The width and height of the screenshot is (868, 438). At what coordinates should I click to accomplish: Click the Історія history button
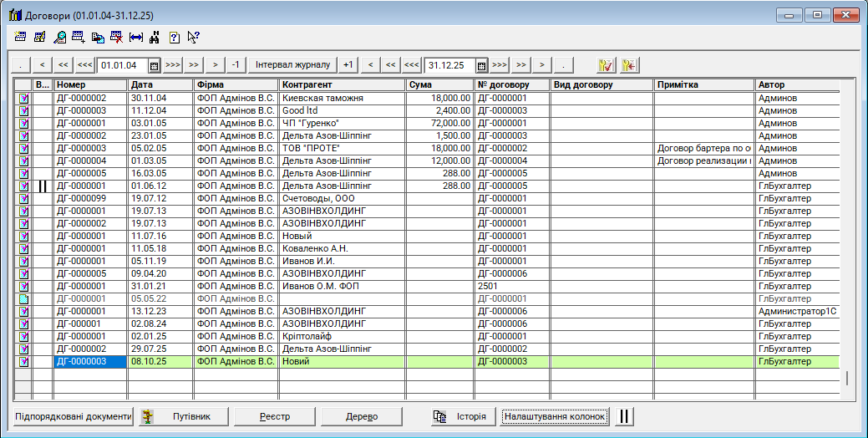pyautogui.click(x=460, y=416)
